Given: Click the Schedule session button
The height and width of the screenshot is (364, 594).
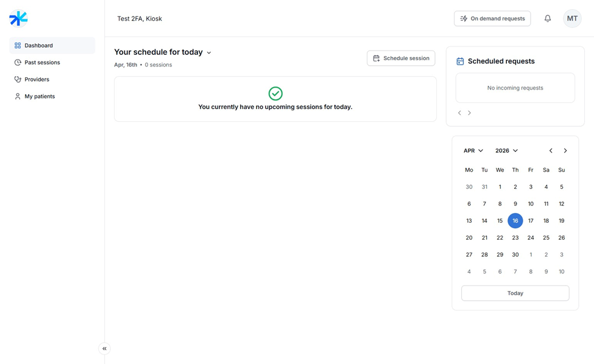Looking at the screenshot, I should (401, 58).
